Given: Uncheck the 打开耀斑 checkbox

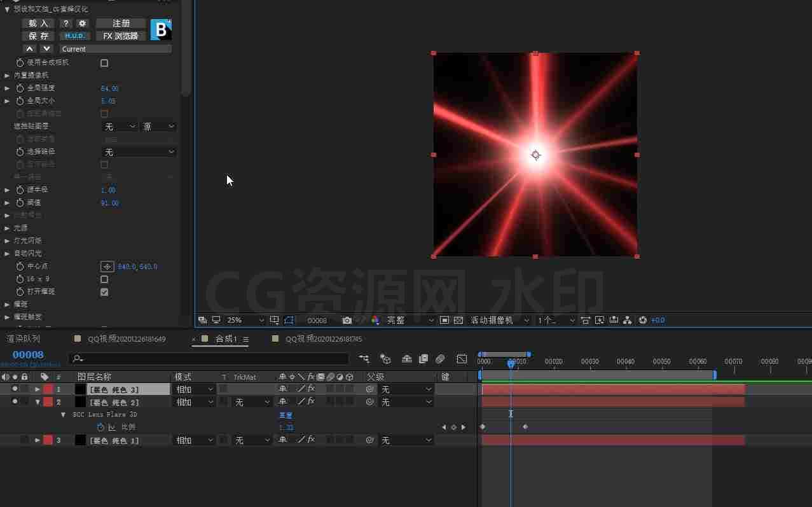Looking at the screenshot, I should [x=104, y=292].
